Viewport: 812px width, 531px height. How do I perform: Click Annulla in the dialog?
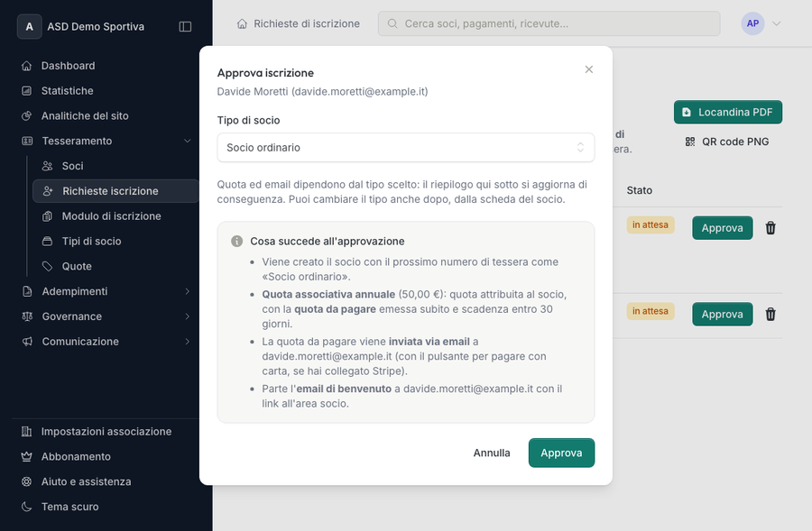[x=492, y=453]
